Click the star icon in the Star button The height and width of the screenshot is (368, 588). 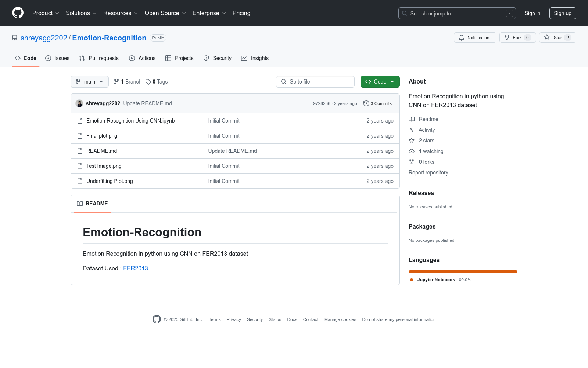click(x=547, y=38)
